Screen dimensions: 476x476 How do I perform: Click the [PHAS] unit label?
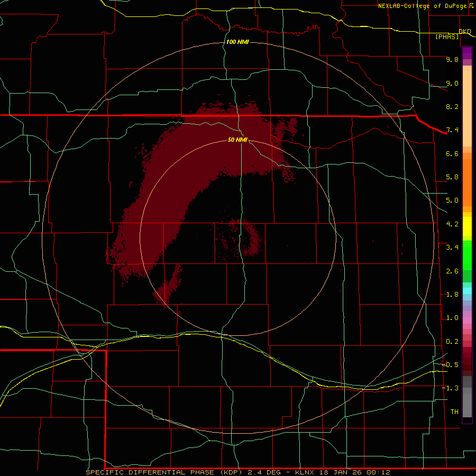[x=447, y=36]
